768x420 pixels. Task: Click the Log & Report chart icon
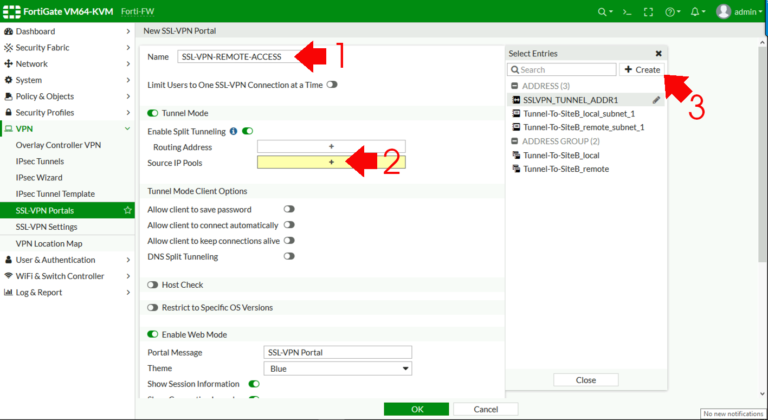8,292
